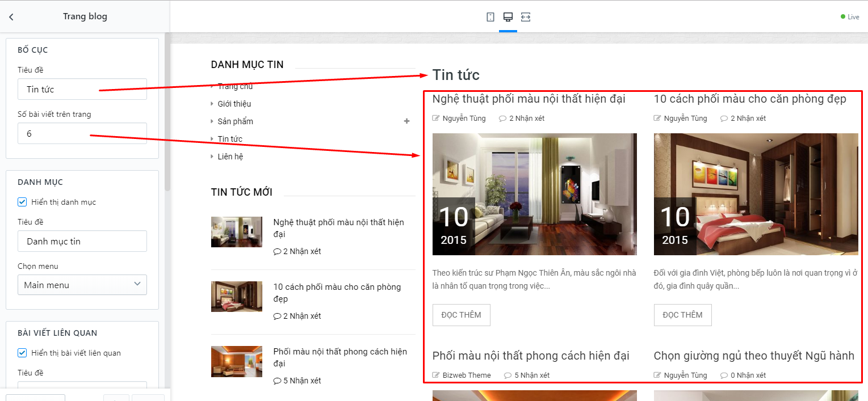Uncheck Hiển thị danh mục checkbox
Viewport: 868px width, 401px height.
tap(22, 202)
